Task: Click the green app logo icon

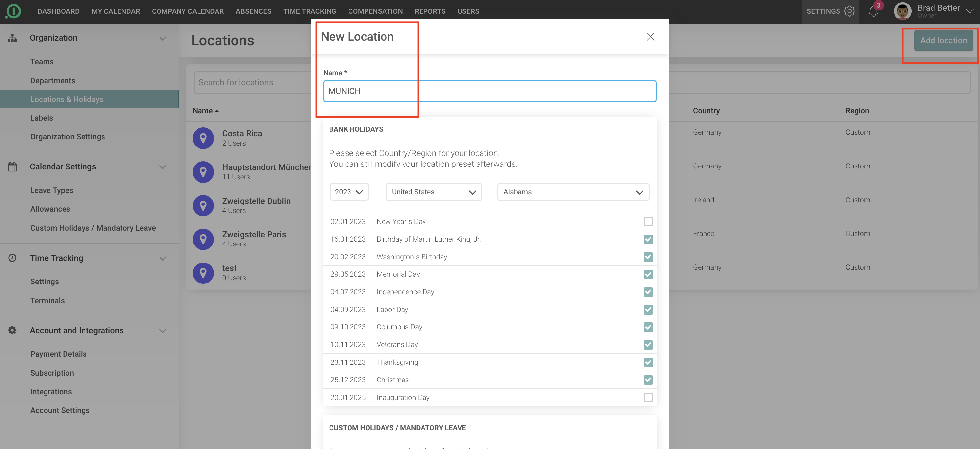Action: (13, 11)
